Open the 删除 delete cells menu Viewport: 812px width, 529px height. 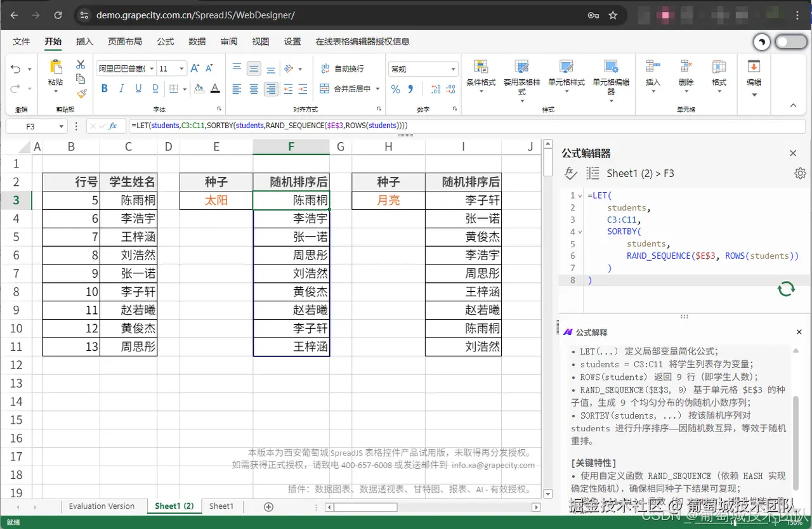click(686, 77)
